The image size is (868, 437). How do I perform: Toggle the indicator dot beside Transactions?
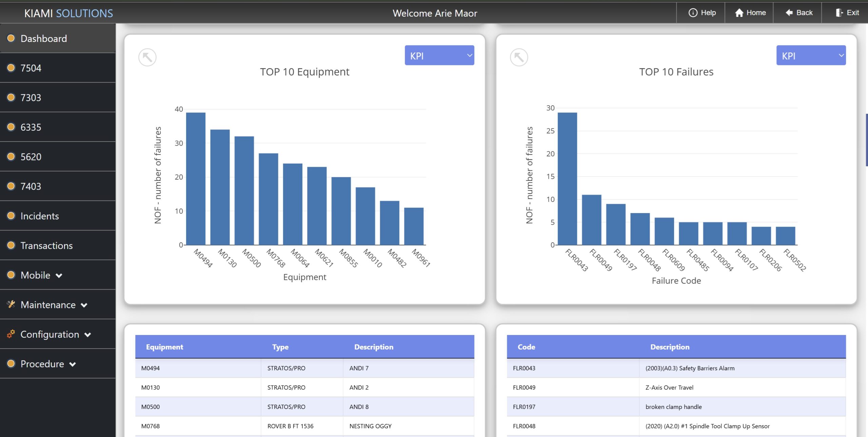(x=11, y=245)
